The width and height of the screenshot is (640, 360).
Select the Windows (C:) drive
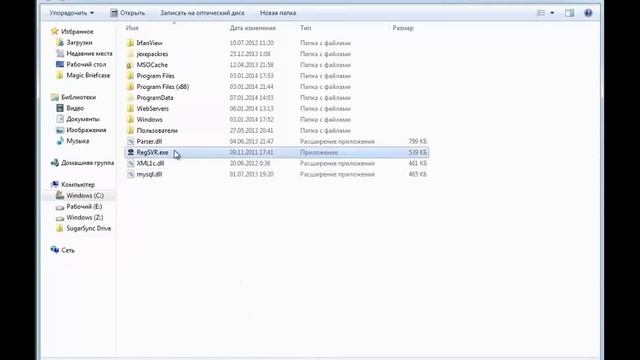(x=85, y=196)
